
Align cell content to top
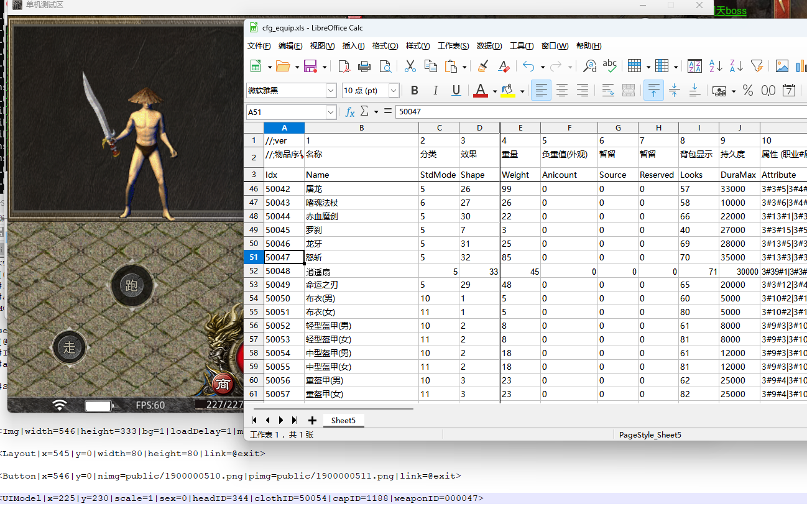653,91
